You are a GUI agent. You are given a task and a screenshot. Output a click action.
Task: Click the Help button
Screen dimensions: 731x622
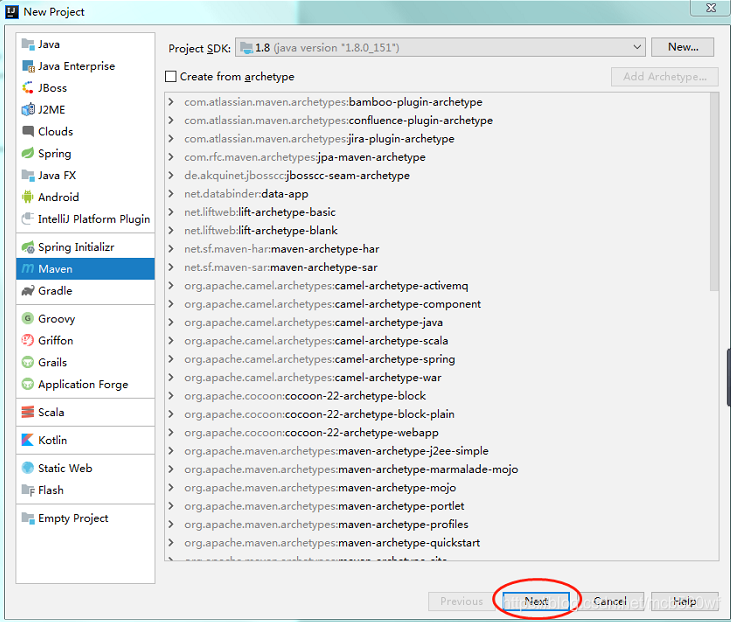coord(684,601)
